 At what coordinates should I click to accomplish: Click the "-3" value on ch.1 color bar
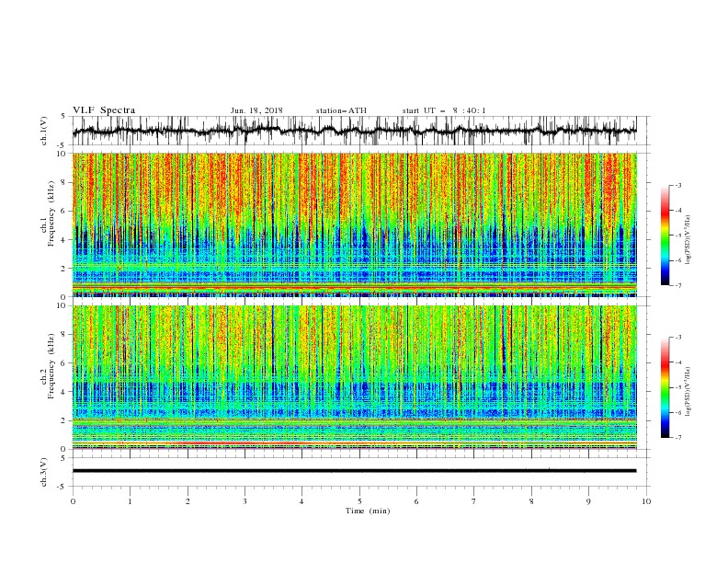tap(678, 185)
